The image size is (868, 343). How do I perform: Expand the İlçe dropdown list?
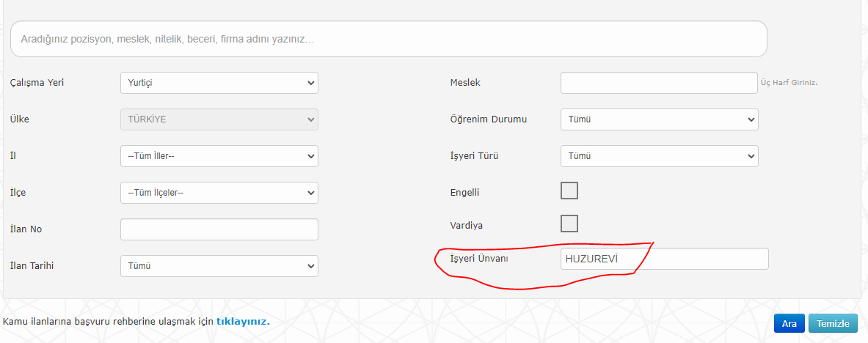pyautogui.click(x=219, y=193)
